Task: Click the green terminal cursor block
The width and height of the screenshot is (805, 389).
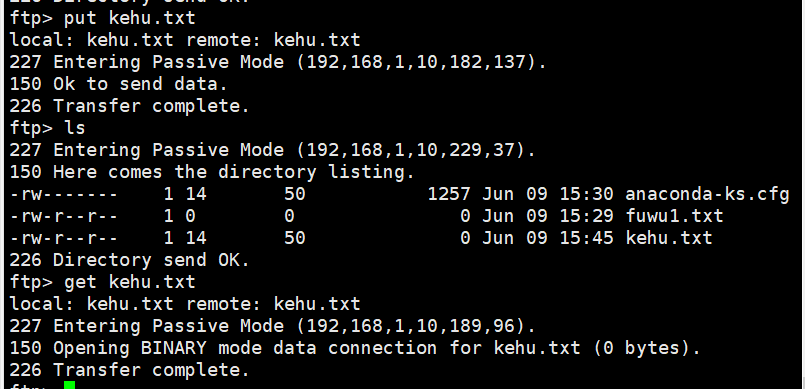Action: (70, 385)
